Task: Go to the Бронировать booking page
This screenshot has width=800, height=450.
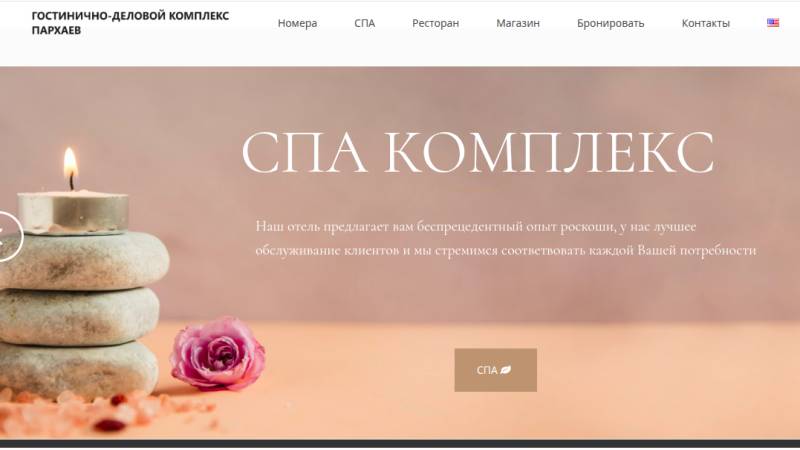Action: coord(610,23)
